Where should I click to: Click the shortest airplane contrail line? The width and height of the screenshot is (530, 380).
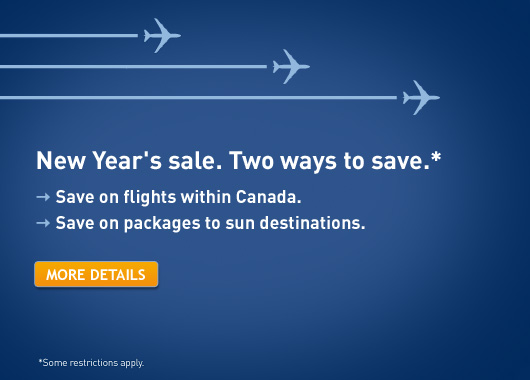click(x=69, y=35)
